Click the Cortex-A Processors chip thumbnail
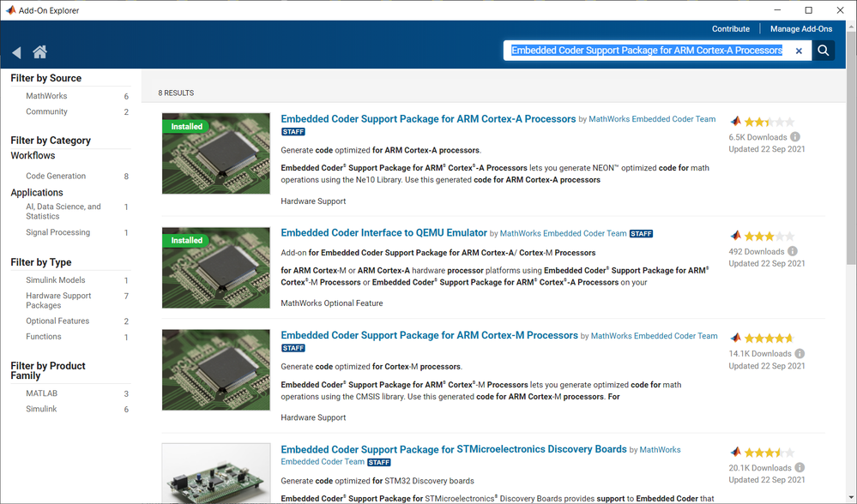Image resolution: width=857 pixels, height=504 pixels. click(216, 153)
